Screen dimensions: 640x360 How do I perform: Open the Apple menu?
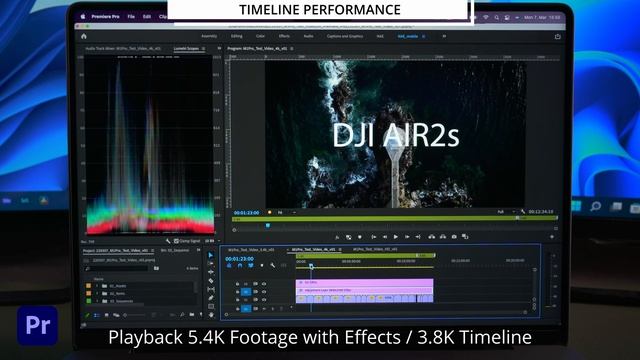(83, 16)
